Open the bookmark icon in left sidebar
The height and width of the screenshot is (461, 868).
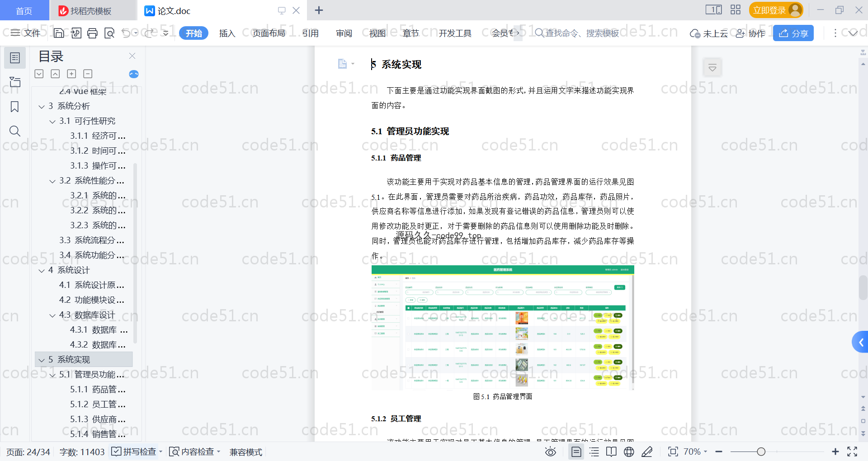pos(15,107)
